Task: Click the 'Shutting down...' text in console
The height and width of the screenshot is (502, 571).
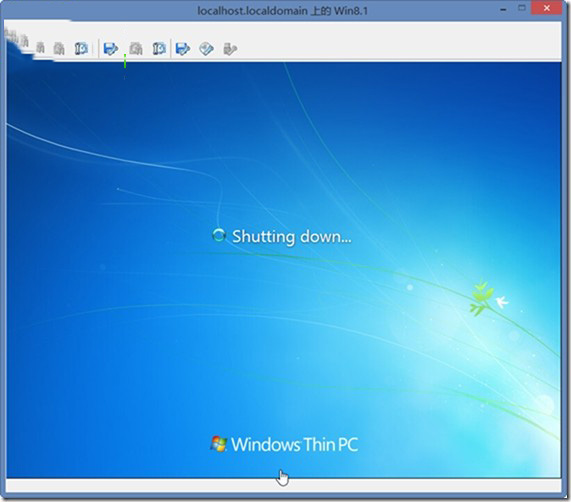Action: pyautogui.click(x=292, y=237)
